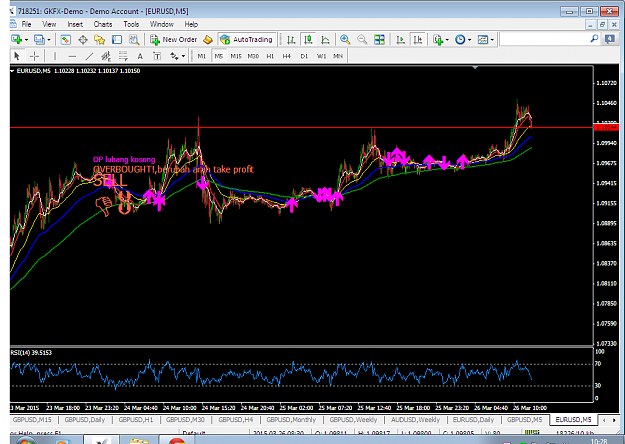The width and height of the screenshot is (625, 444).
Task: Click the search magnifier icon
Action: point(594,39)
